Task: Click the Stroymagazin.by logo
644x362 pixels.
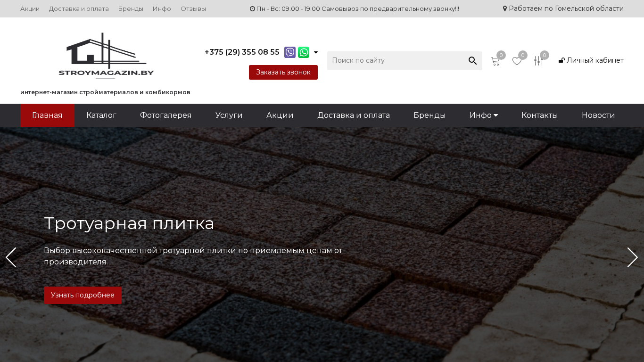Action: (106, 55)
